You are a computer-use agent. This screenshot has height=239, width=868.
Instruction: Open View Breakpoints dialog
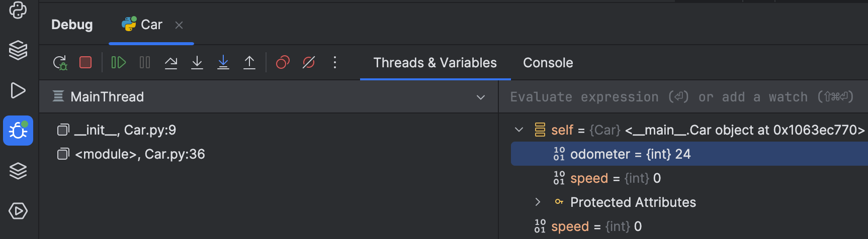[283, 63]
